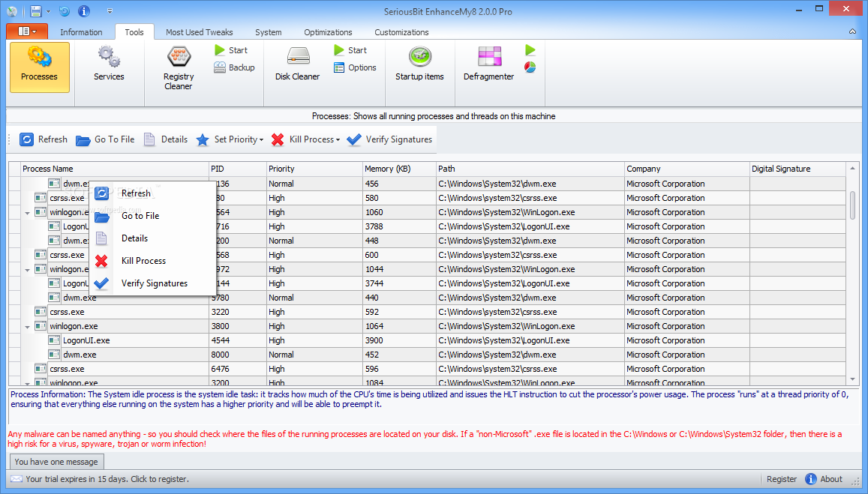Sort by the Digital Signature column header
This screenshot has height=494, width=868.
click(797, 169)
